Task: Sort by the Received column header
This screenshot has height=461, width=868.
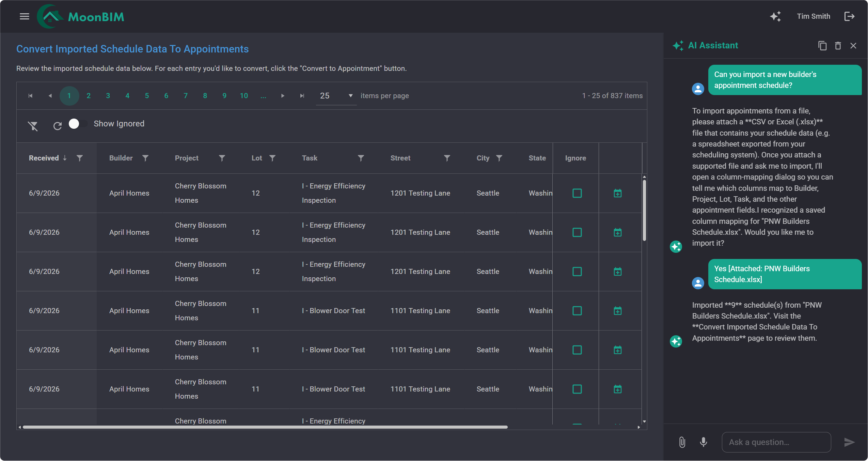Action: pyautogui.click(x=44, y=158)
